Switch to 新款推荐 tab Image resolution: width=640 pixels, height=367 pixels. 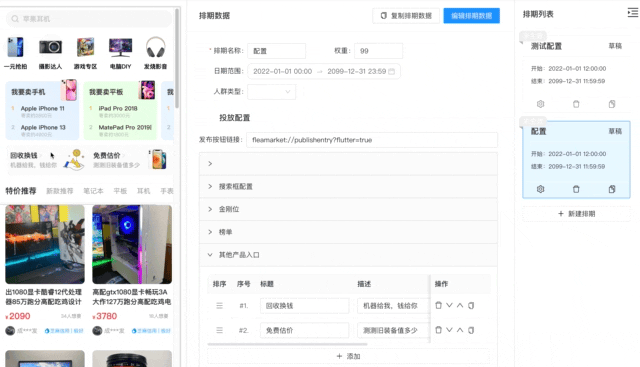[x=60, y=191]
